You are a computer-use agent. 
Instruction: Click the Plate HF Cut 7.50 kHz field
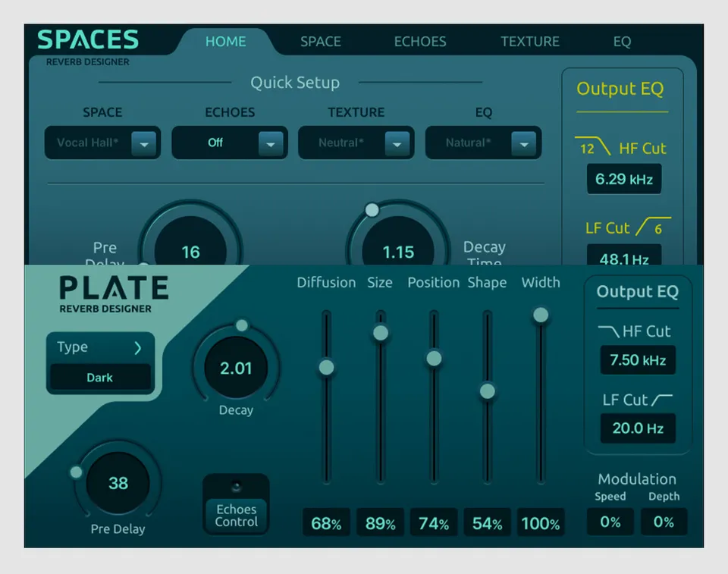(x=638, y=360)
